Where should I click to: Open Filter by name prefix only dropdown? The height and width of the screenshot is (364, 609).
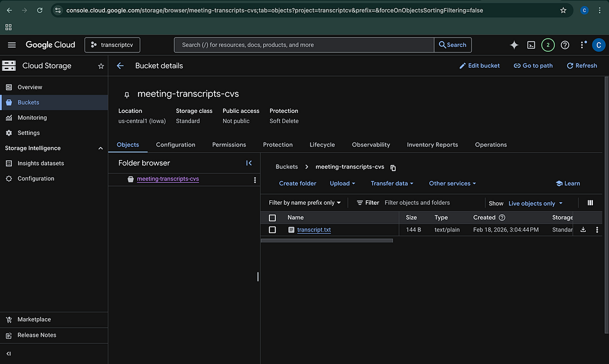pos(304,203)
